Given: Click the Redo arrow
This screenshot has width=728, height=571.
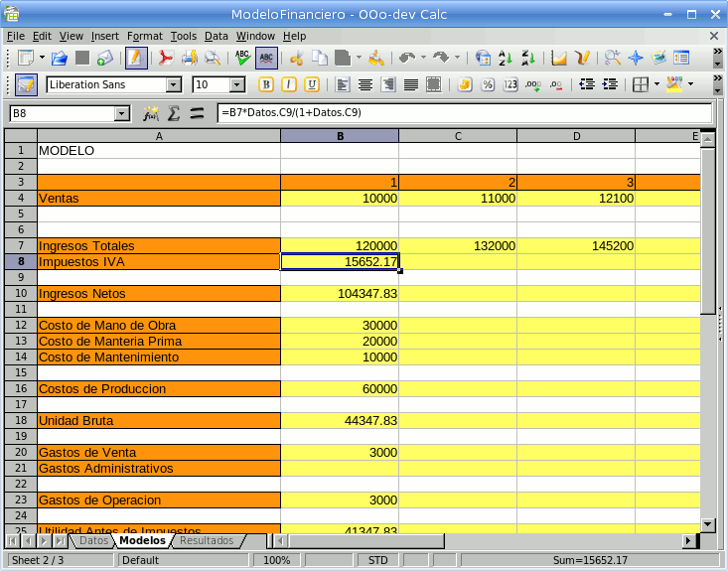Looking at the screenshot, I should tap(441, 58).
